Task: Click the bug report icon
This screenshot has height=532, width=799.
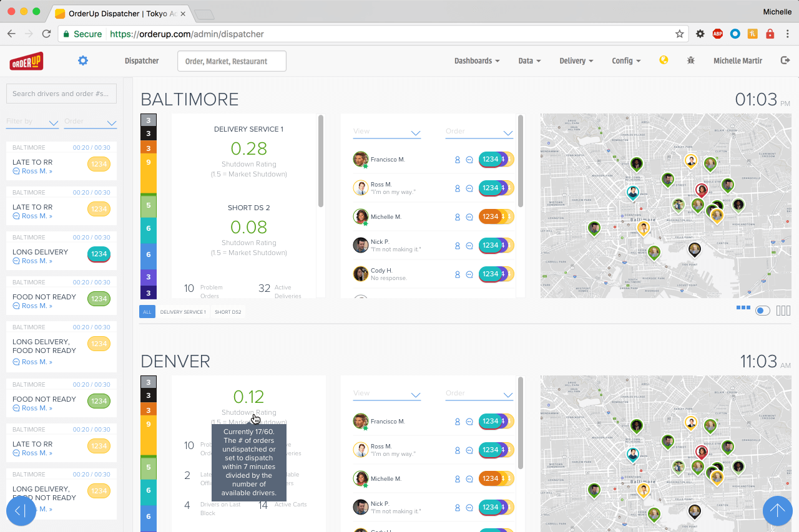Action: [690, 60]
